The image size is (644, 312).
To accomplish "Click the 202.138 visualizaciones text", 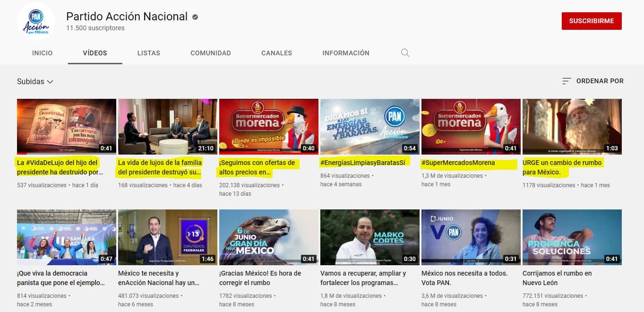I will 249,185.
